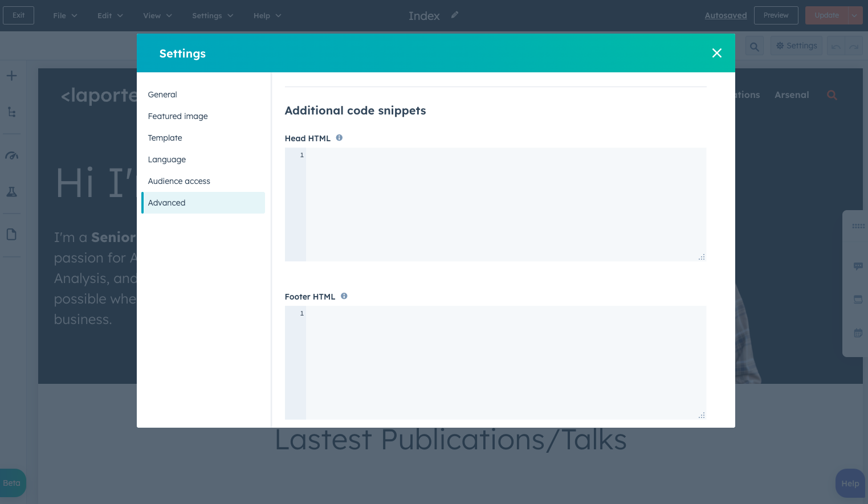This screenshot has width=868, height=504.
Task: Click the Head HTML info icon
Action: (x=339, y=138)
